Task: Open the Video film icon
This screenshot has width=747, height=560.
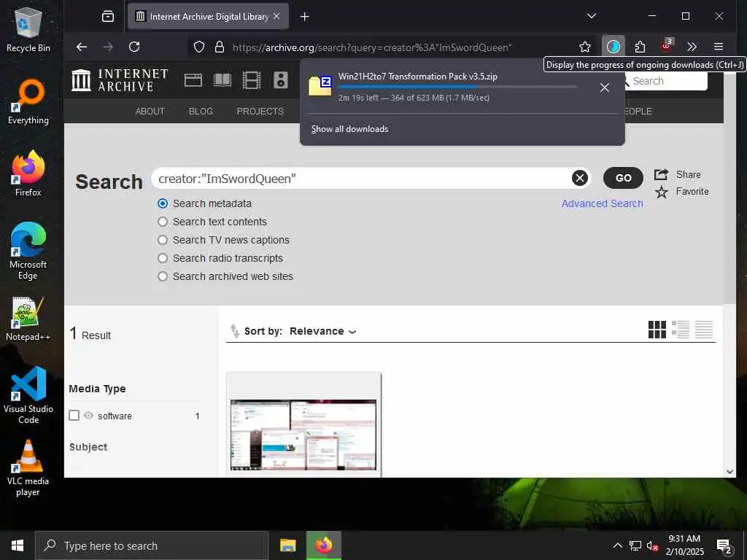Action: pyautogui.click(x=252, y=80)
